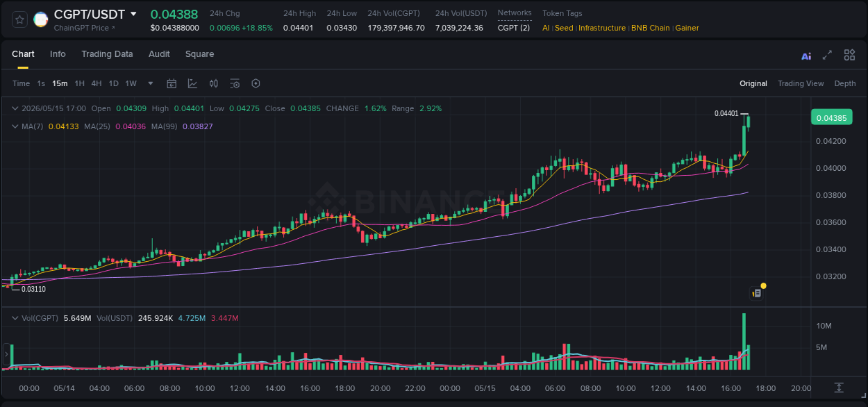This screenshot has width=868, height=407.
Task: Click the 0.04401 high price marker
Action: coord(726,113)
